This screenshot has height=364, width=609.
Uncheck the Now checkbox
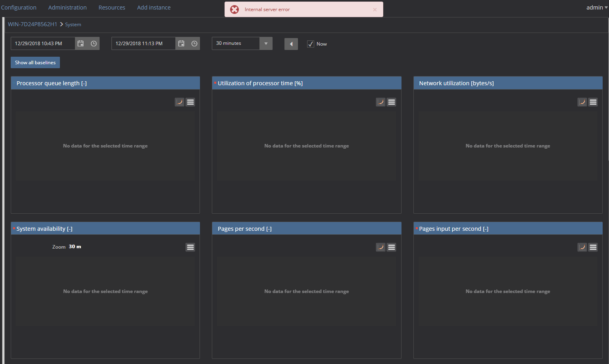[311, 44]
